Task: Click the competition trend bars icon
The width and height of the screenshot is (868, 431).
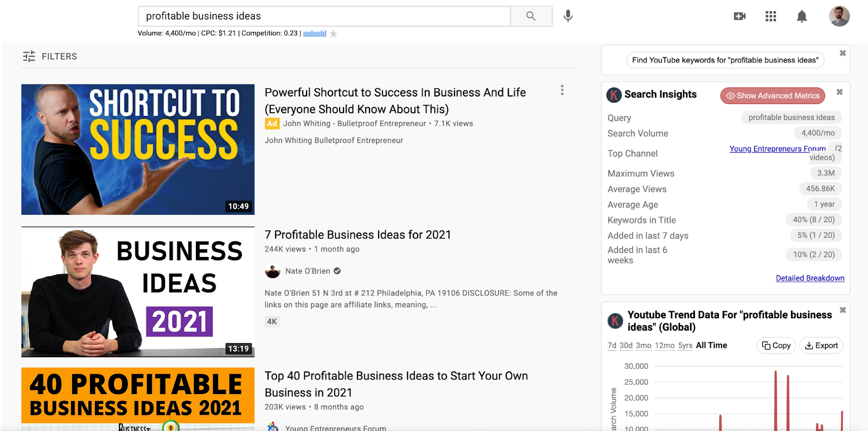Action: [315, 34]
